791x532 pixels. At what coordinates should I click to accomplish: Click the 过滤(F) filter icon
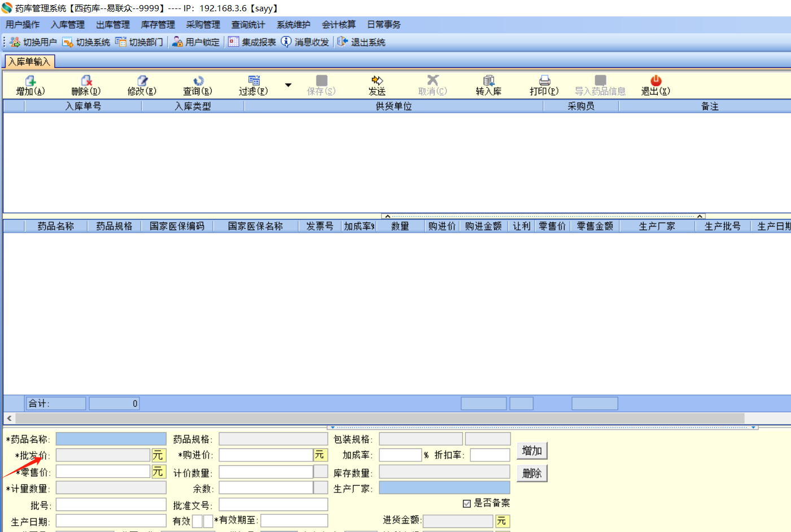click(254, 81)
